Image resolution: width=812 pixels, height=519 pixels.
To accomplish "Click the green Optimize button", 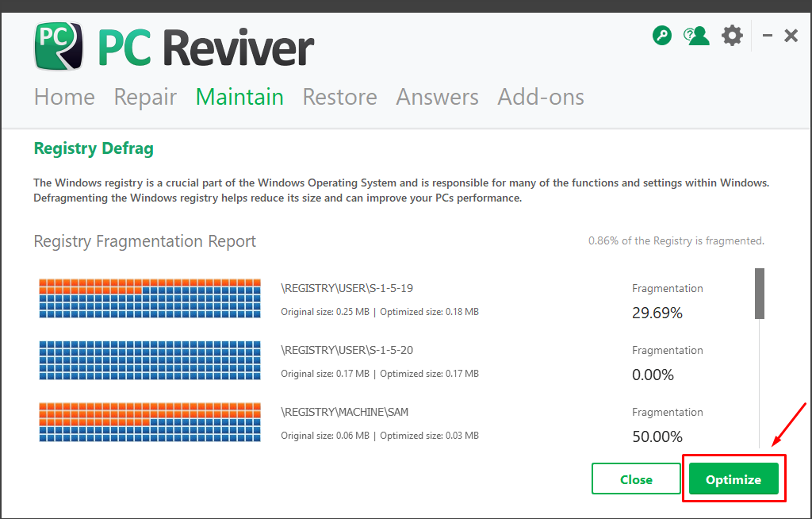I will tap(733, 479).
